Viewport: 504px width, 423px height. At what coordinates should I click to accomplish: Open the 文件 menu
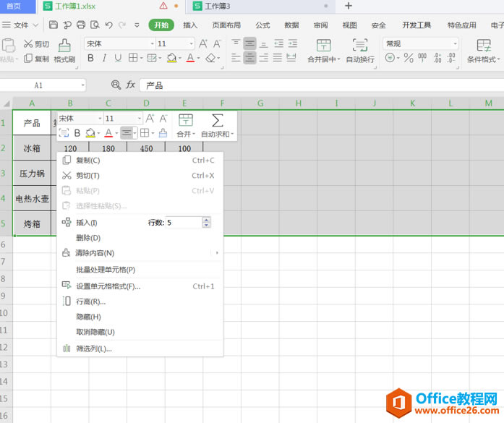20,25
